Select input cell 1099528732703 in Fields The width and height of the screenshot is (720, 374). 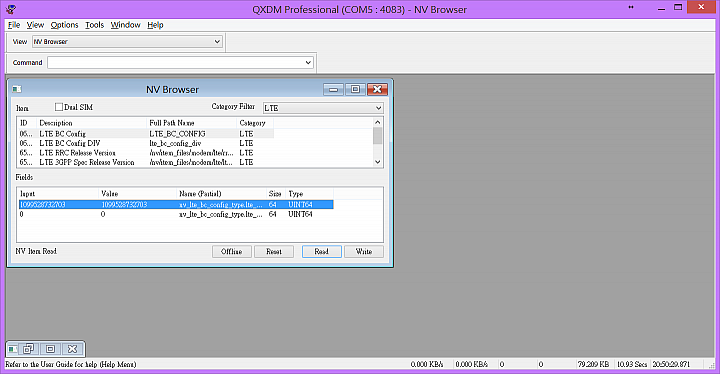[43, 204]
